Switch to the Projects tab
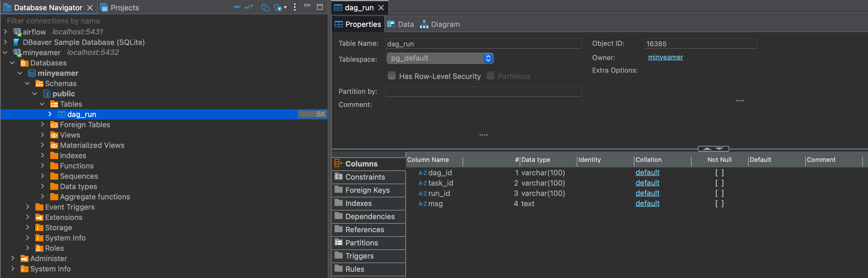The height and width of the screenshot is (278, 868). point(120,7)
